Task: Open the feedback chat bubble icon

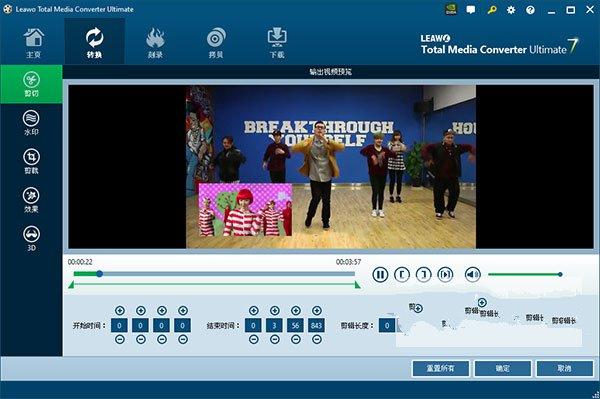Action: tap(471, 10)
